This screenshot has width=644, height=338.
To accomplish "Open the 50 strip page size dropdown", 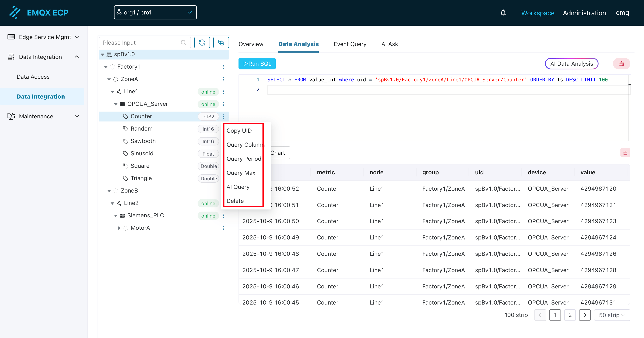I will click(612, 315).
